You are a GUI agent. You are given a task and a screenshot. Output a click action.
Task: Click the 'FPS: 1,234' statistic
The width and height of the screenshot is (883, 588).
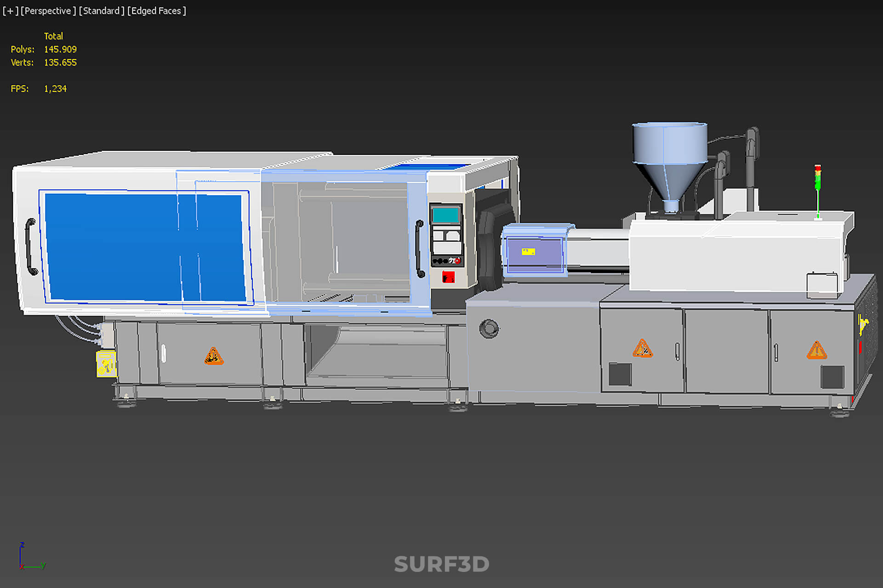(x=39, y=89)
